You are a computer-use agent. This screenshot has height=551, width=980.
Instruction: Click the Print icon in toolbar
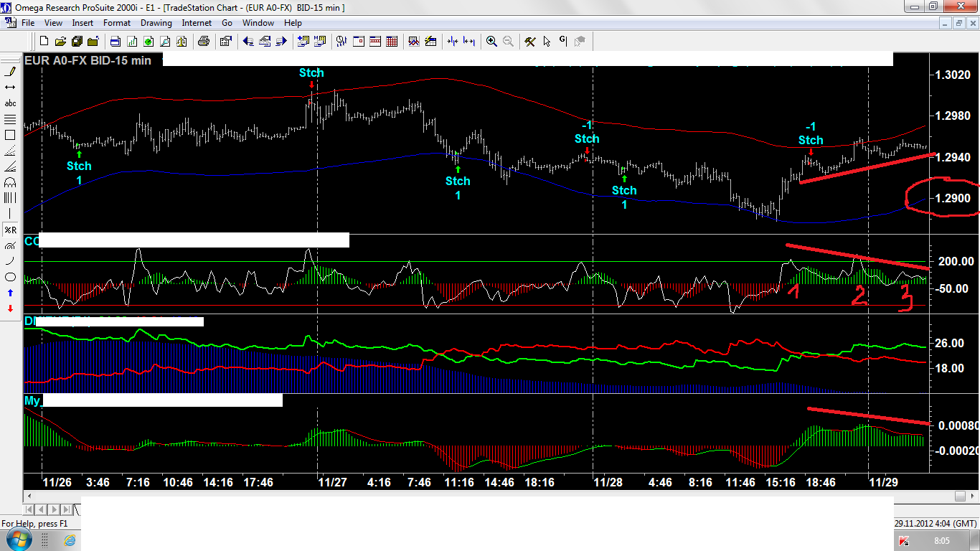tap(204, 42)
